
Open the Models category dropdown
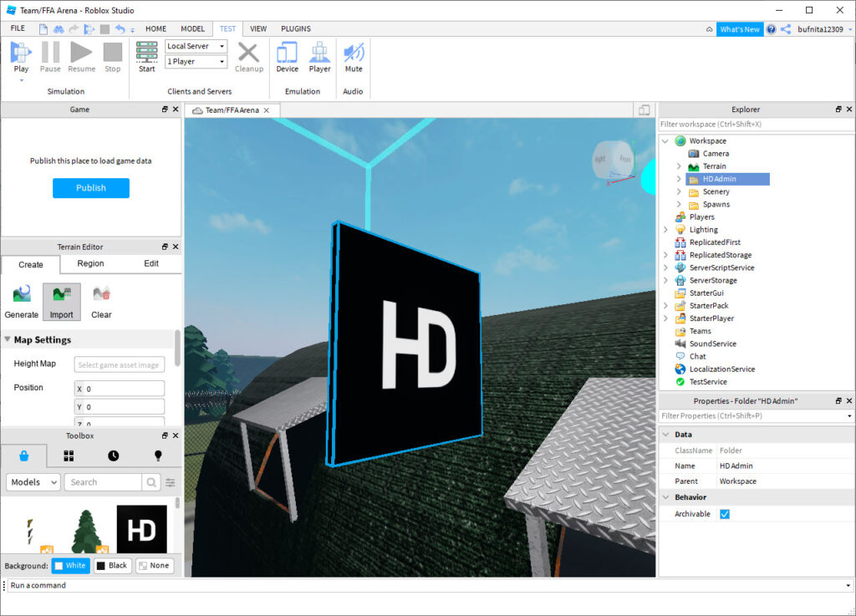tap(33, 482)
